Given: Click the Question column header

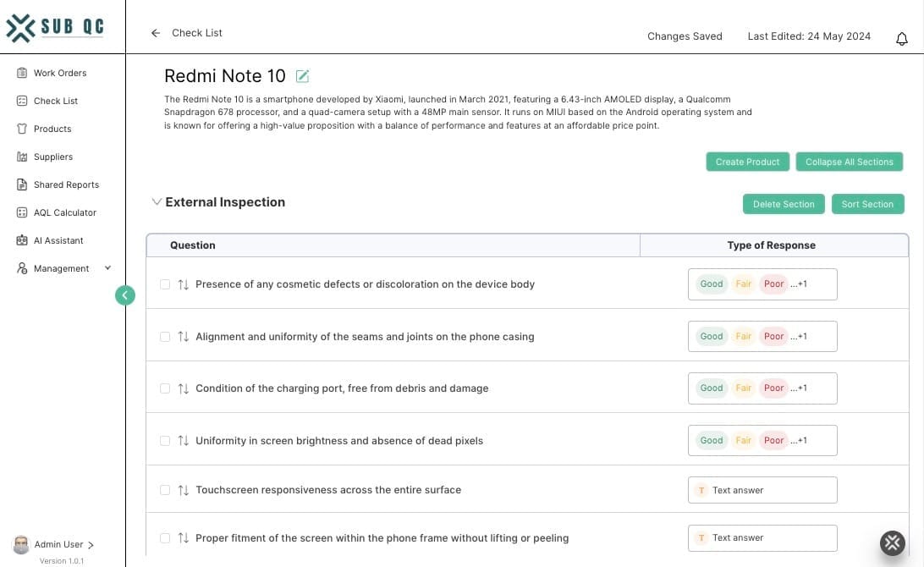Looking at the screenshot, I should (193, 245).
